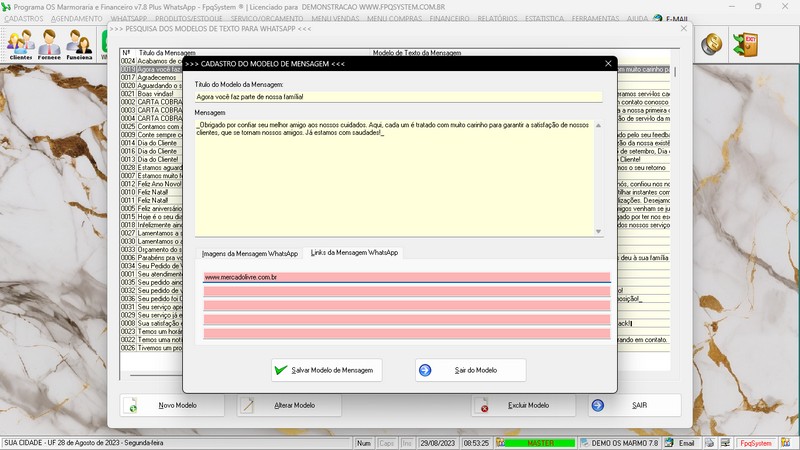Select row 0005 Feliz aniversário
This screenshot has width=800, height=450.
click(151, 209)
